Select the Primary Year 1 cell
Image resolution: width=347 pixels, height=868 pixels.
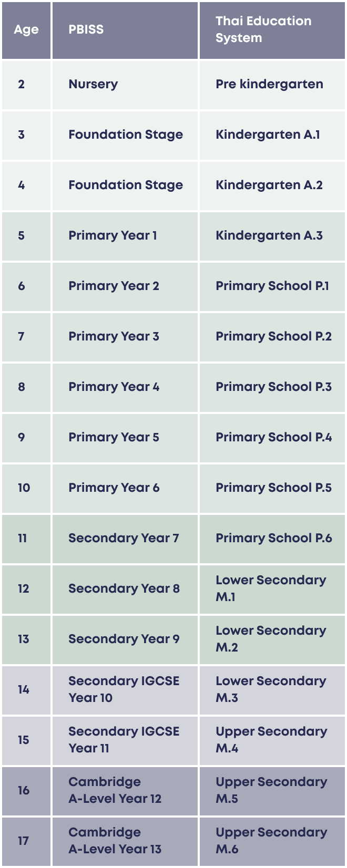[x=113, y=236]
